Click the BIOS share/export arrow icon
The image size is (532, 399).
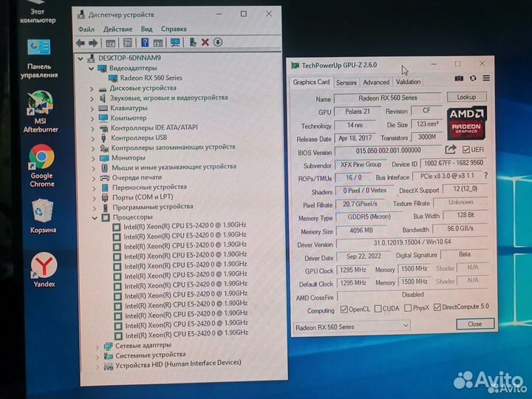(x=451, y=149)
